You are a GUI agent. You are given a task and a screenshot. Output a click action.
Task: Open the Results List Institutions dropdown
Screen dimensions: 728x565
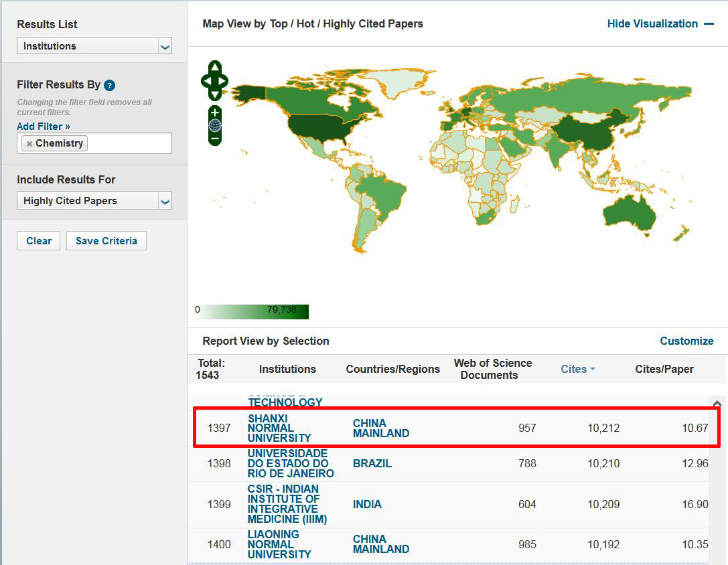[x=94, y=46]
